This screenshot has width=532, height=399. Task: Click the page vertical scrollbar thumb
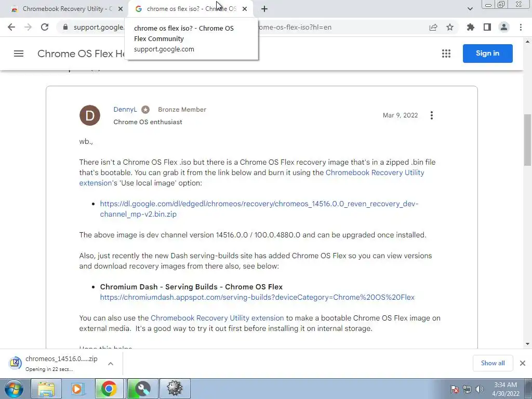point(527,139)
